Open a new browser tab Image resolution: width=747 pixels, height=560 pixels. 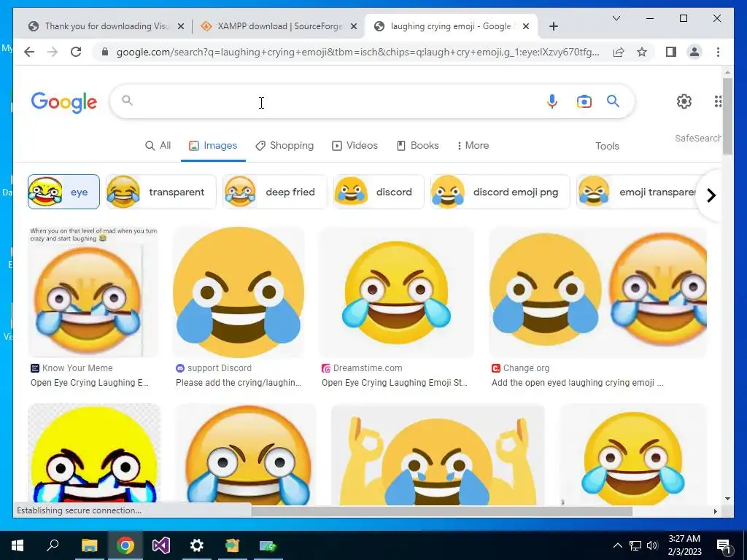(553, 26)
